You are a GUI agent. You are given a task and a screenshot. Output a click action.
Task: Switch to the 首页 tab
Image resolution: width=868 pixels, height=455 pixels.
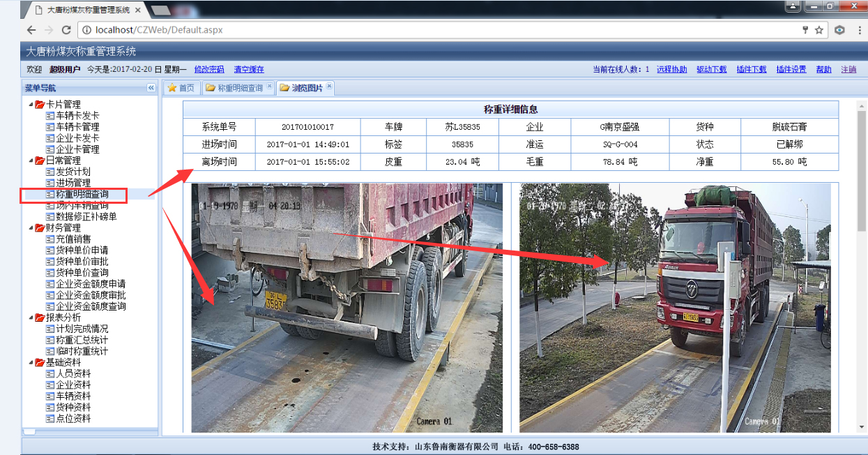(181, 88)
